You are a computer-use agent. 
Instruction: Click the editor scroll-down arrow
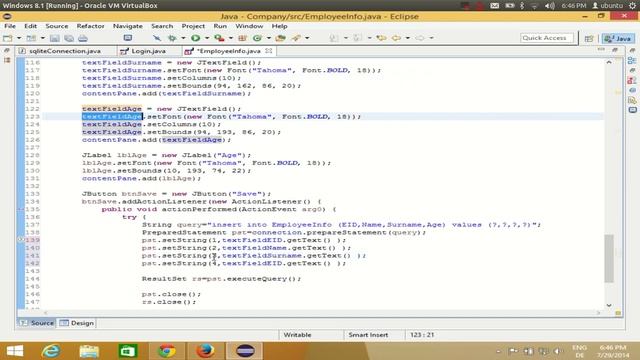(x=609, y=305)
